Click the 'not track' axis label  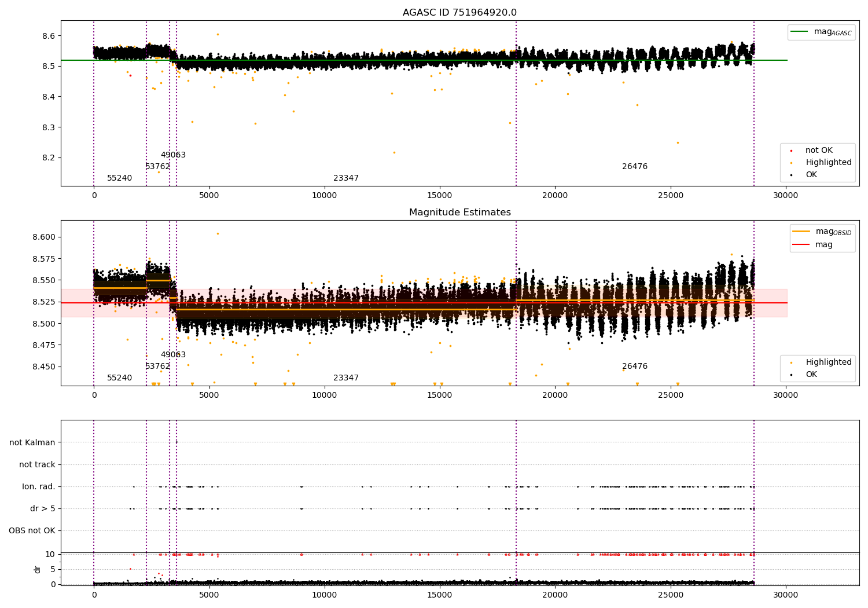click(x=37, y=464)
